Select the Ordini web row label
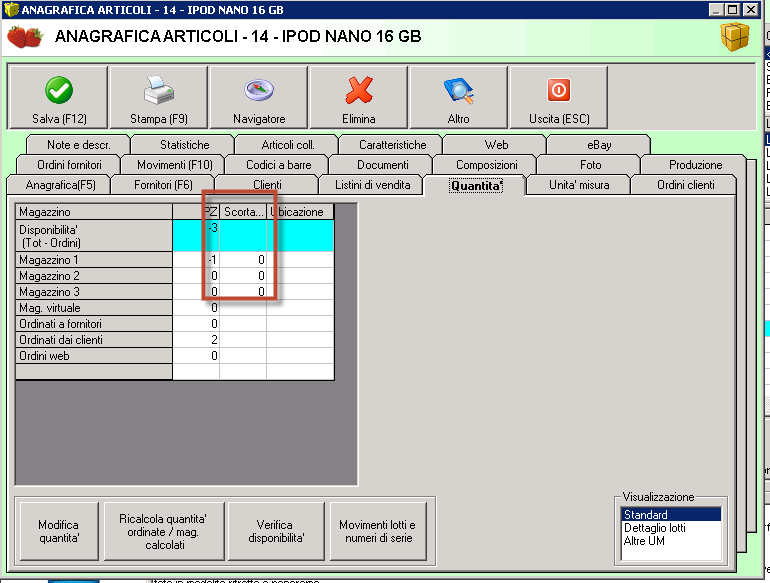This screenshot has width=770, height=583. (x=94, y=356)
